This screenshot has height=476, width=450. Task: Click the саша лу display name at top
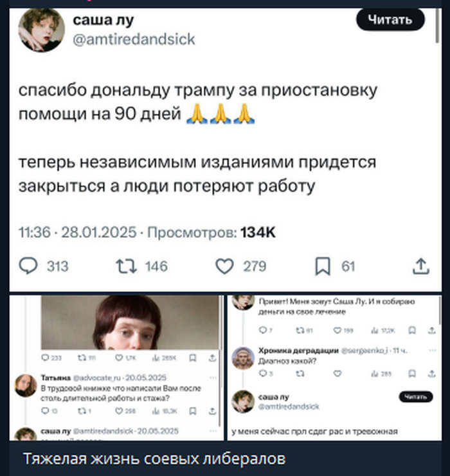point(103,20)
